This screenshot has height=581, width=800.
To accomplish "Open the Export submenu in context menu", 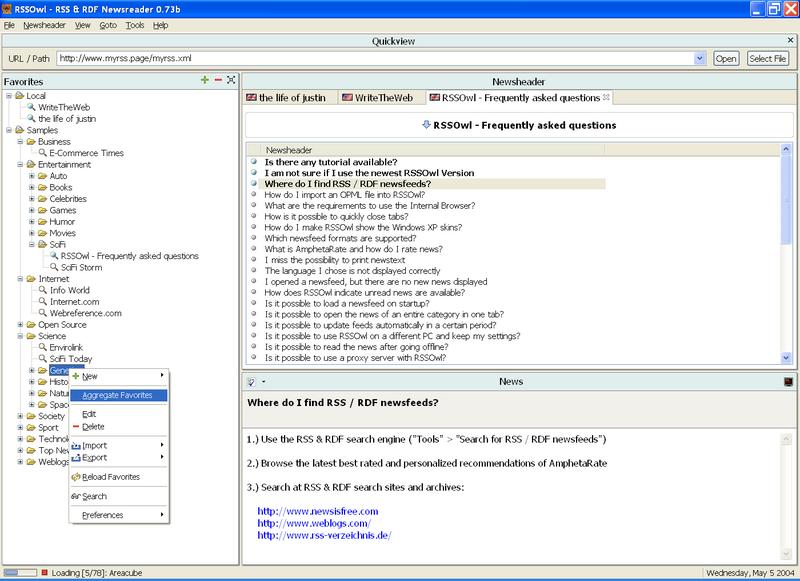I will pos(118,458).
